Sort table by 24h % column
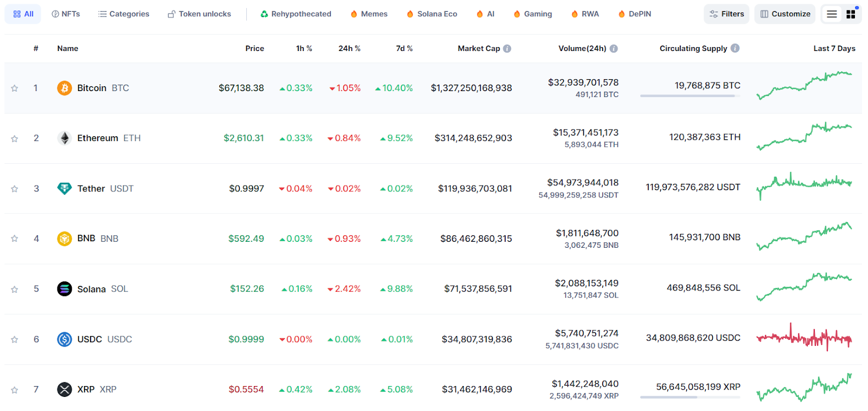The width and height of the screenshot is (868, 411). (349, 48)
